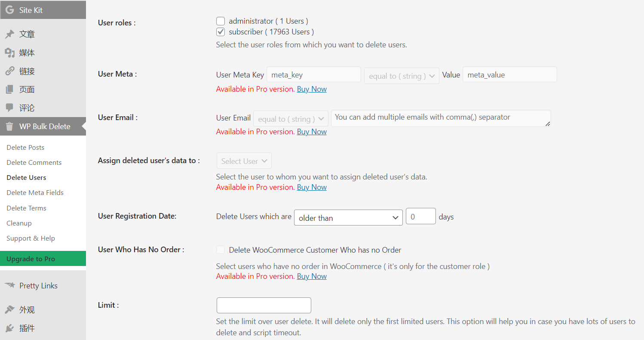
Task: Open the Site Kit menu
Action: pos(43,10)
